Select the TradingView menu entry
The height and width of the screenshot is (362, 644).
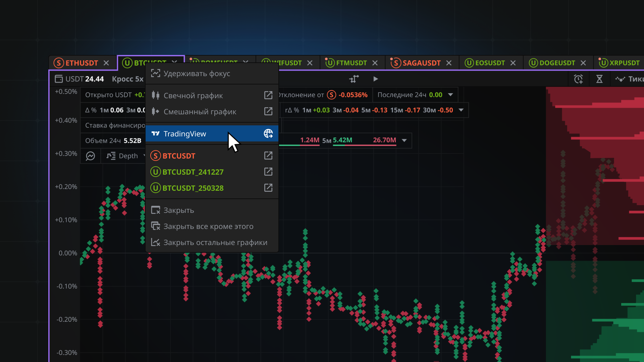pos(185,134)
